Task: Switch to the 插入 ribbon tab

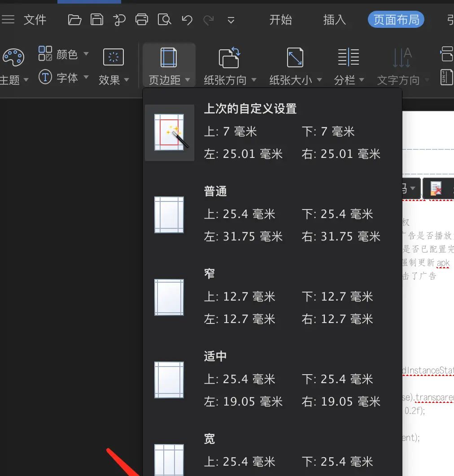Action: click(x=335, y=20)
